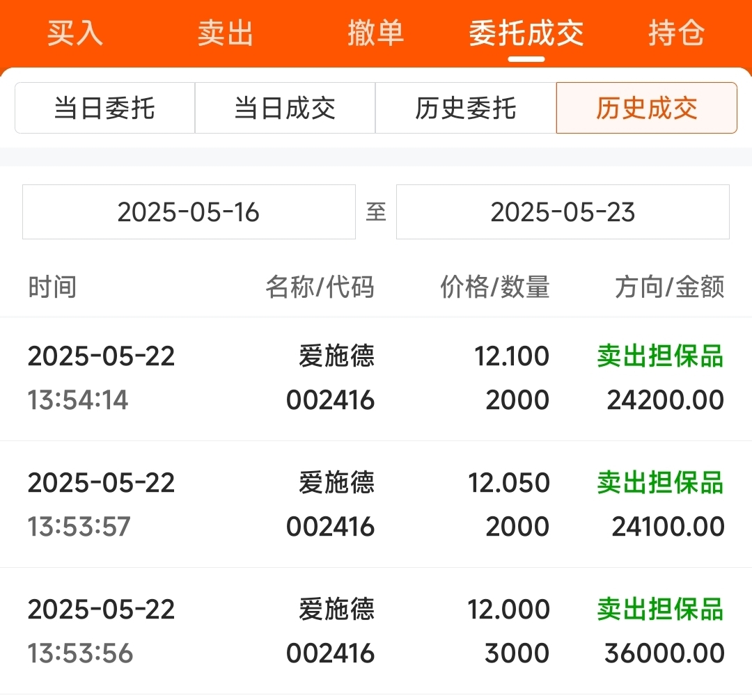Image resolution: width=752 pixels, height=700 pixels.
Task: Tap the 至 label between dates
Action: click(x=376, y=212)
